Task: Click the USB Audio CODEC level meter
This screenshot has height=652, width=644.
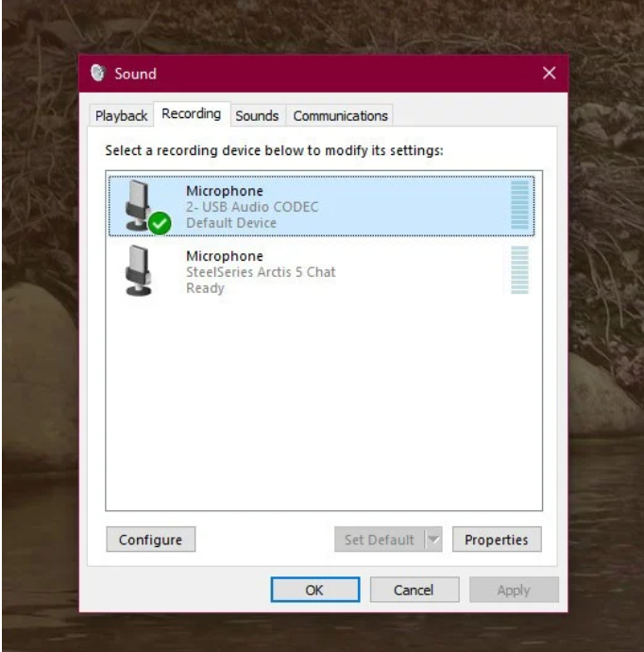Action: coord(519,205)
